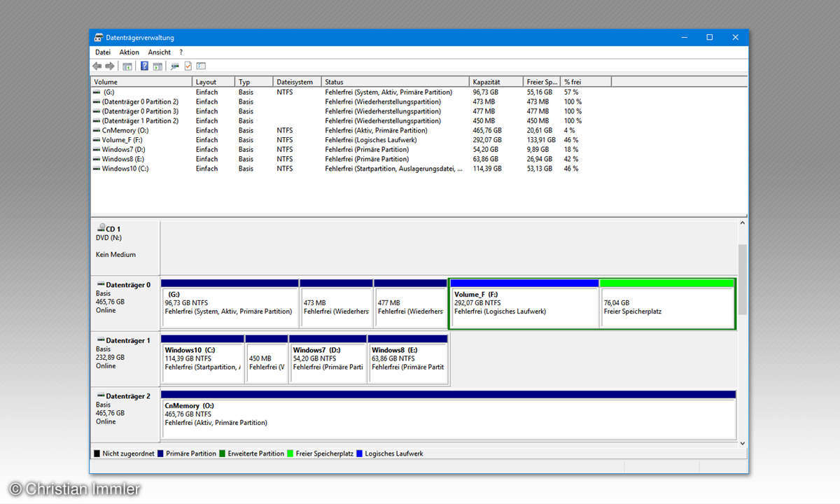Click the document with checkmark toolbar icon
The height and width of the screenshot is (504, 840).
188,66
